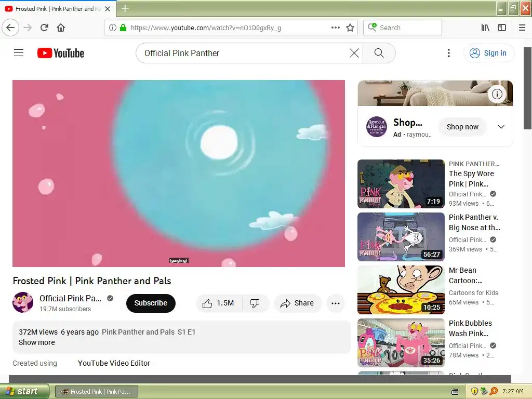Close the Frosted Pink browser tab
Viewport: 532px width, 399px height.
click(x=108, y=9)
